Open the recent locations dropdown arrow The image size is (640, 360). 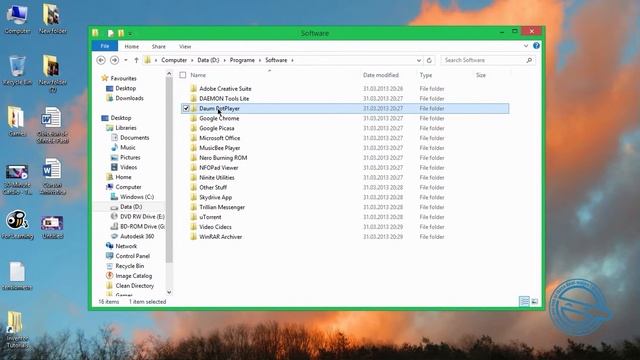126,60
